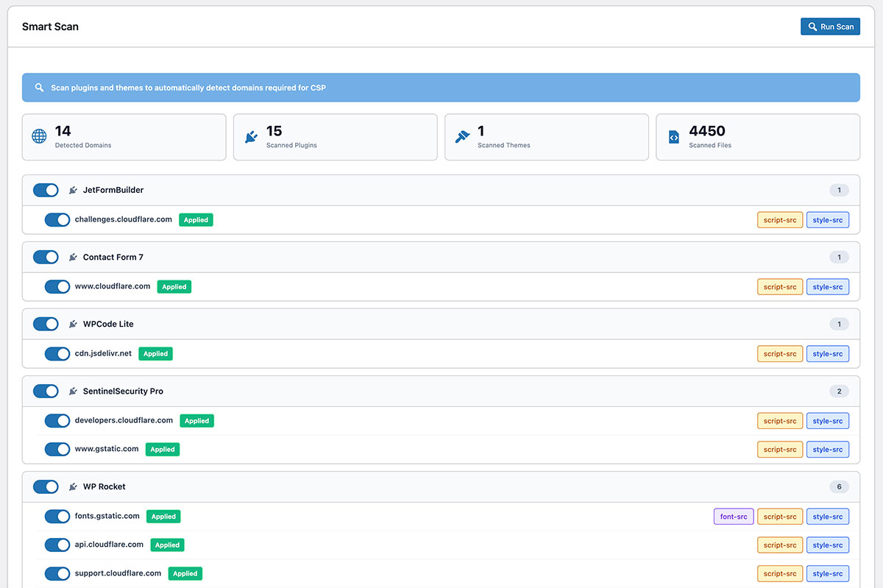883x588 pixels.
Task: Click the globe icon for Detected Domains
Action: click(39, 136)
